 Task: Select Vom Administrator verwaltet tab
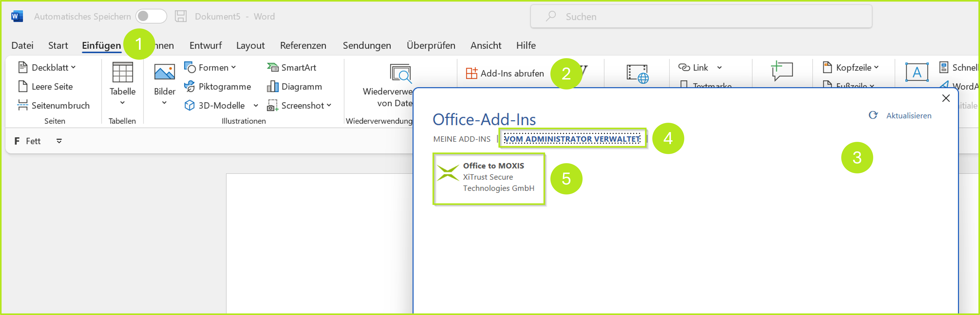click(572, 139)
